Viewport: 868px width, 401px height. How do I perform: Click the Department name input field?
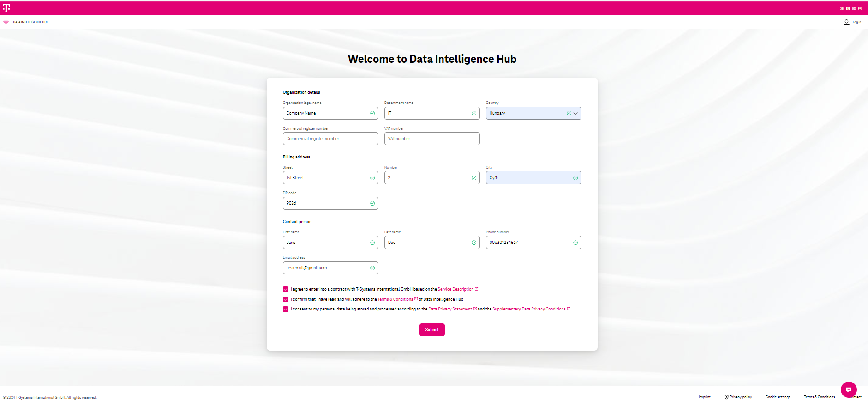pos(432,113)
